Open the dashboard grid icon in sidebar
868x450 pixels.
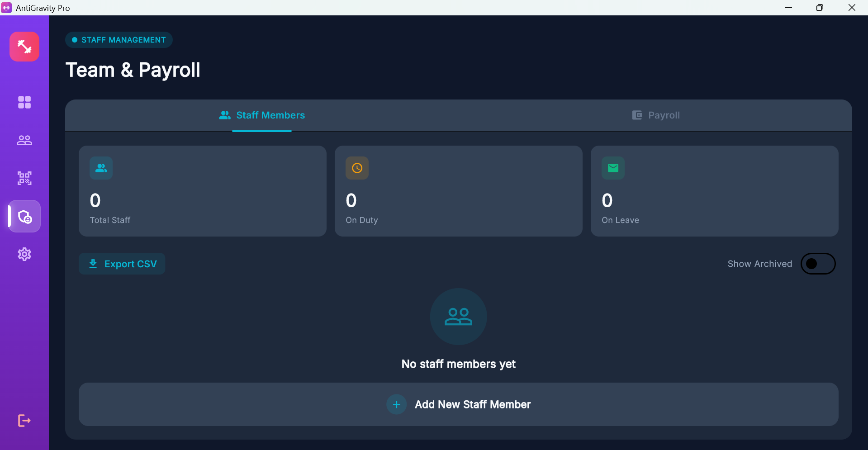(24, 102)
